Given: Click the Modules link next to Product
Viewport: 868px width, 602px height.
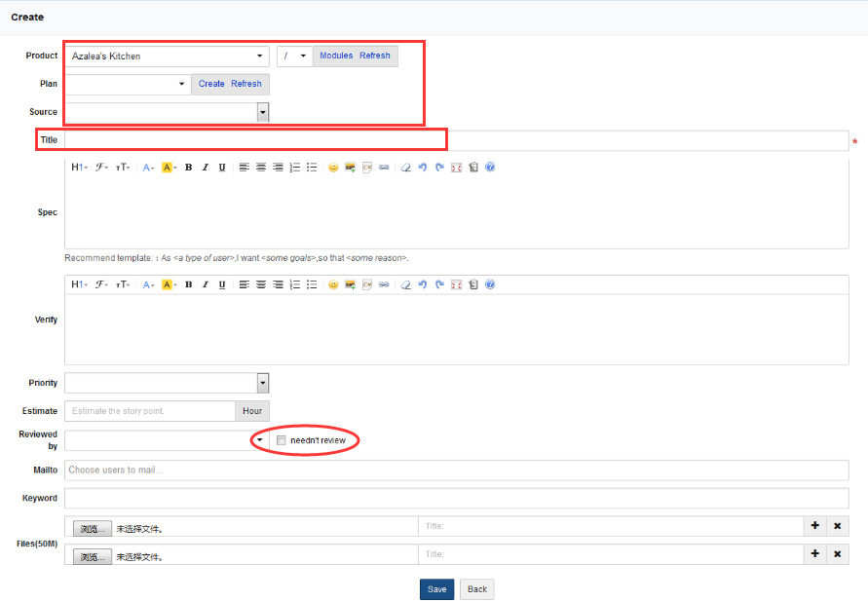Looking at the screenshot, I should tap(336, 56).
